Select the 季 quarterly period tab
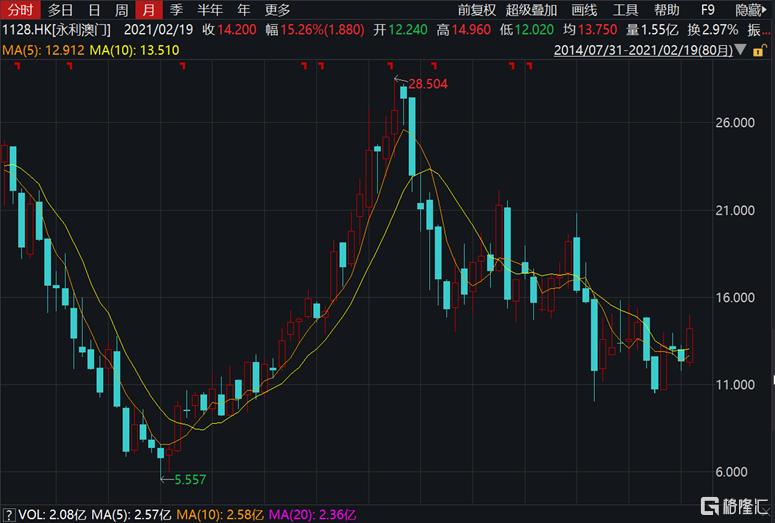The width and height of the screenshot is (775, 523). tap(176, 10)
